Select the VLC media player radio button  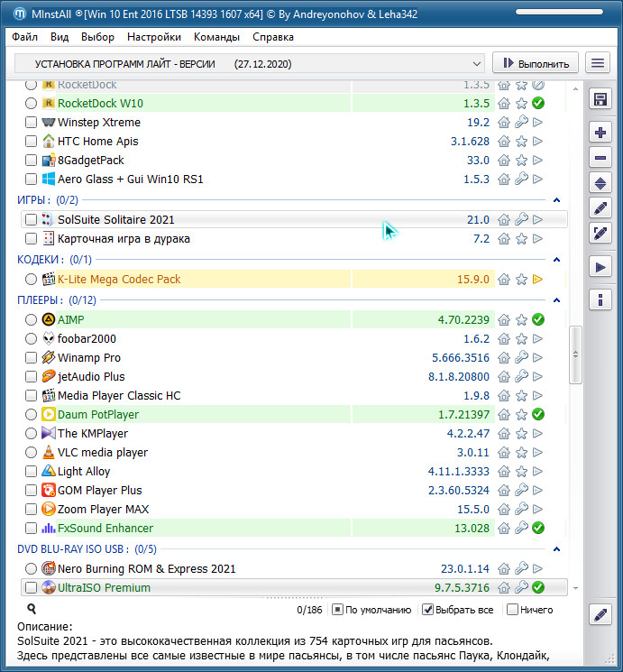[x=31, y=452]
